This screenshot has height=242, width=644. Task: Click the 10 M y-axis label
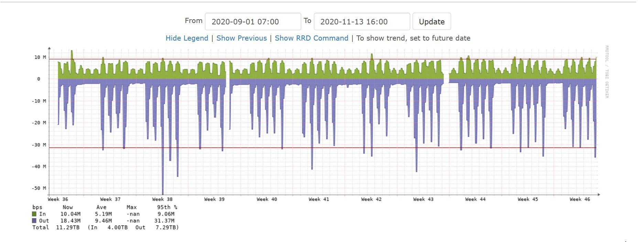pyautogui.click(x=40, y=57)
